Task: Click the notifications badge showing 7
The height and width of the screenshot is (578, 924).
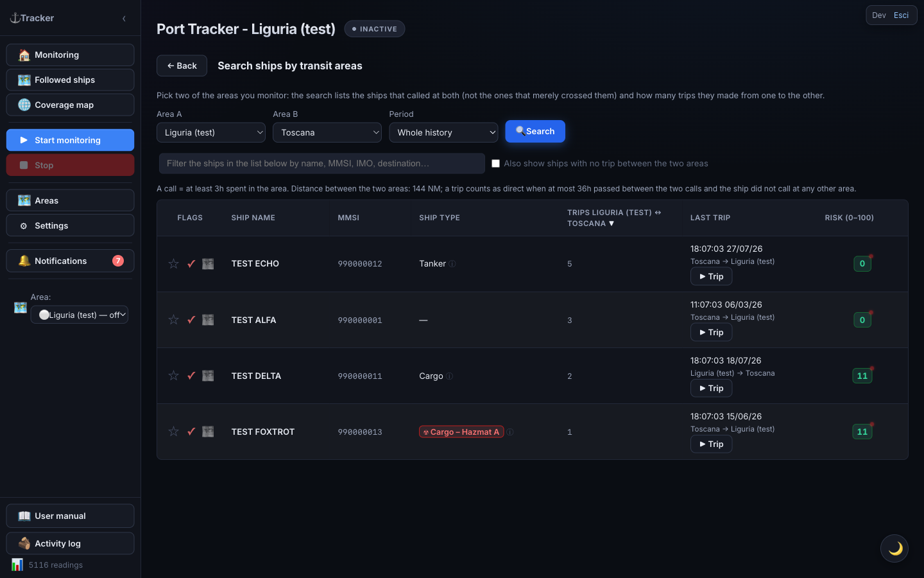Action: 118,261
